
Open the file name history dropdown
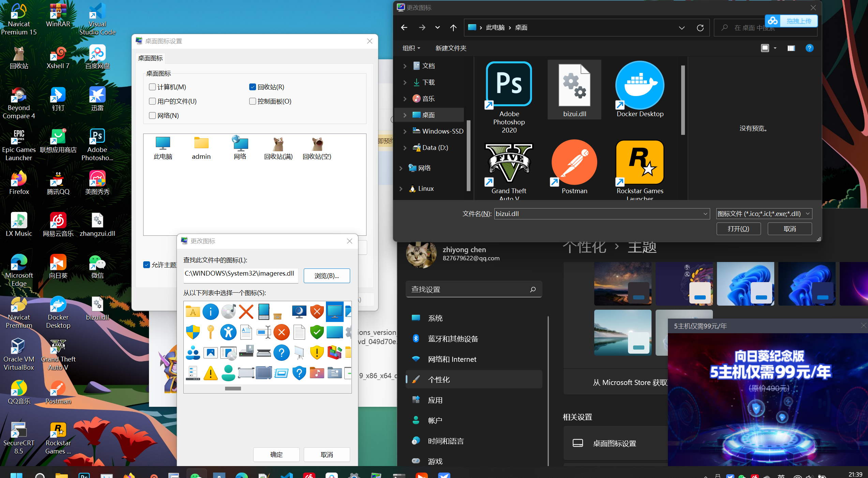(705, 214)
